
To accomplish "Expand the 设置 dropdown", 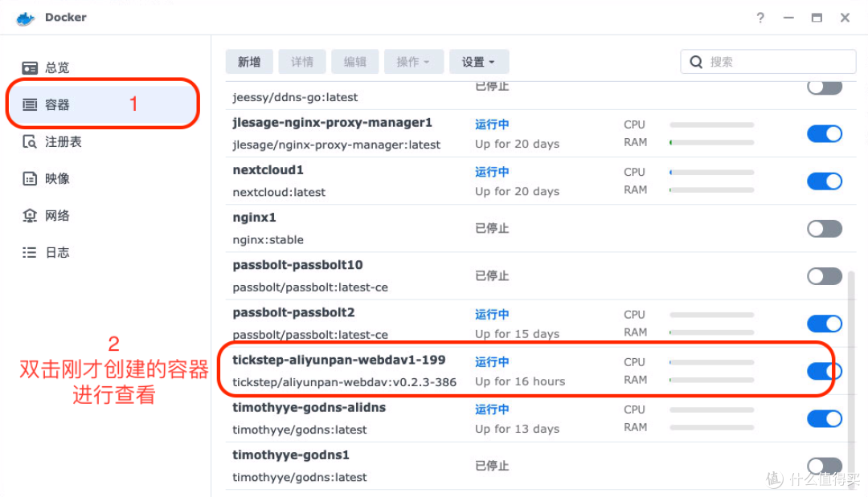I will [479, 61].
